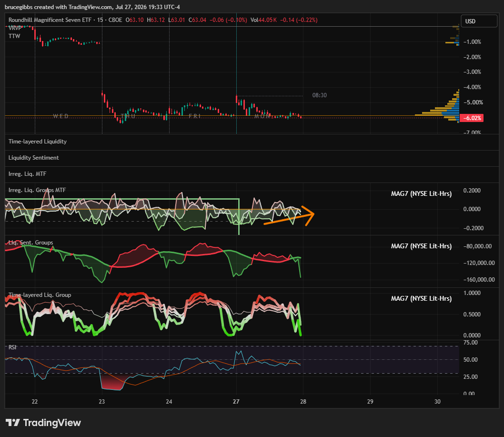
Task: Click the FRI day label on chart
Action: 195,116
